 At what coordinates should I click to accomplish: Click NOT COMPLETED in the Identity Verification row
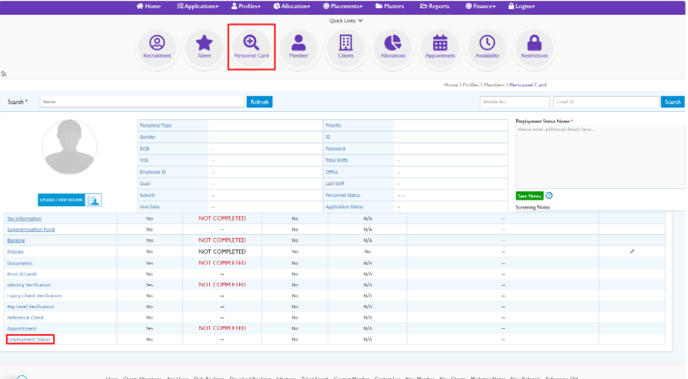[222, 285]
